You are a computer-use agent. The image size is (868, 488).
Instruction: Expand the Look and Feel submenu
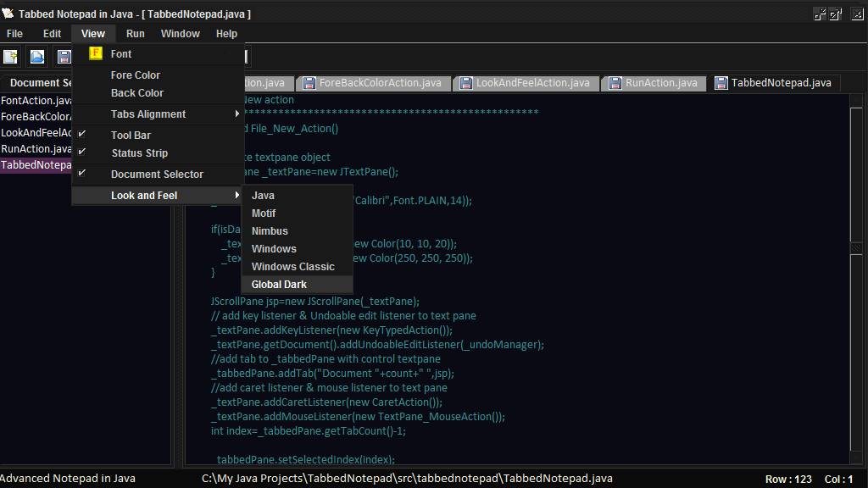coord(144,195)
